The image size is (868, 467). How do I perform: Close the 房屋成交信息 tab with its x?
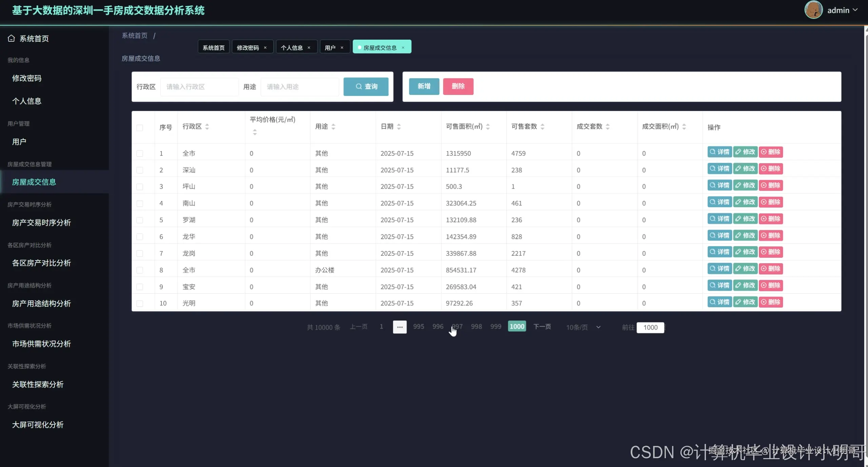tap(403, 47)
